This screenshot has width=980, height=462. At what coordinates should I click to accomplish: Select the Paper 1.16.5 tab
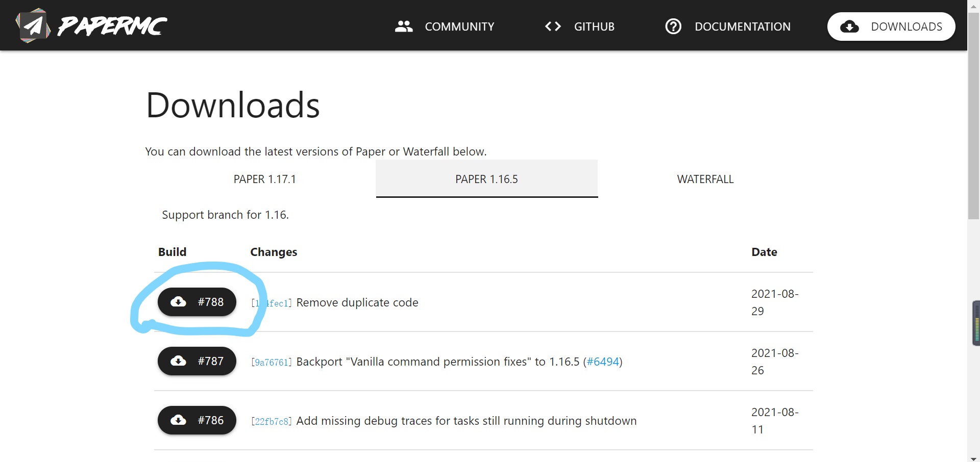tap(487, 179)
